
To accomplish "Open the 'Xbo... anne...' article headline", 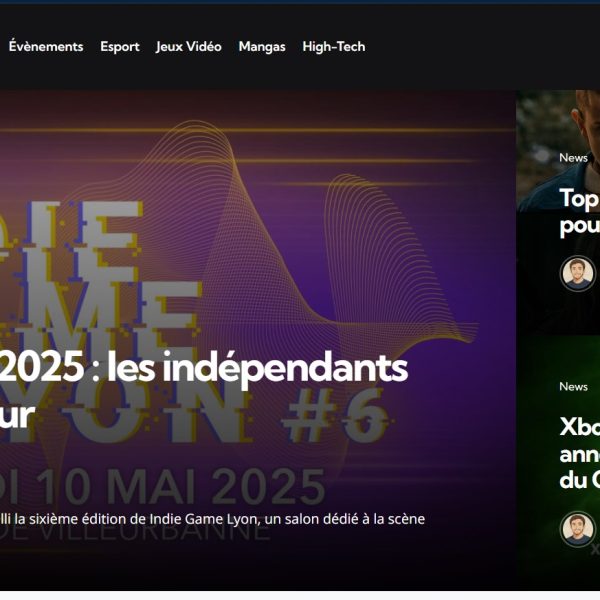I will click(x=579, y=453).
